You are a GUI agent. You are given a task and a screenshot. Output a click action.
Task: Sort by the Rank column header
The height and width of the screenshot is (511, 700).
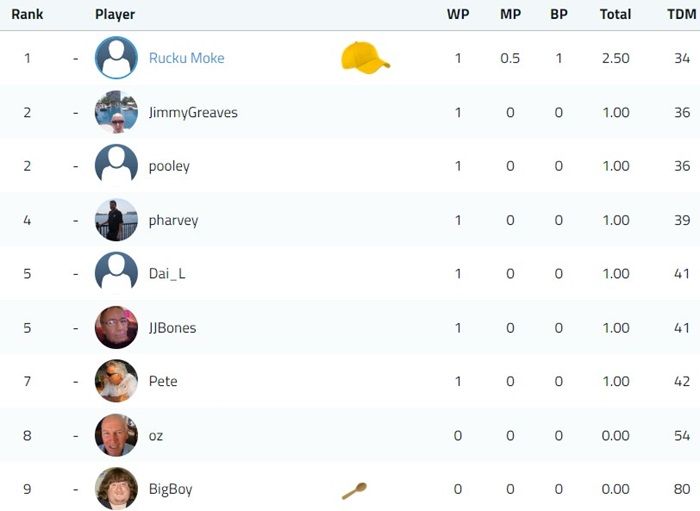coord(27,14)
